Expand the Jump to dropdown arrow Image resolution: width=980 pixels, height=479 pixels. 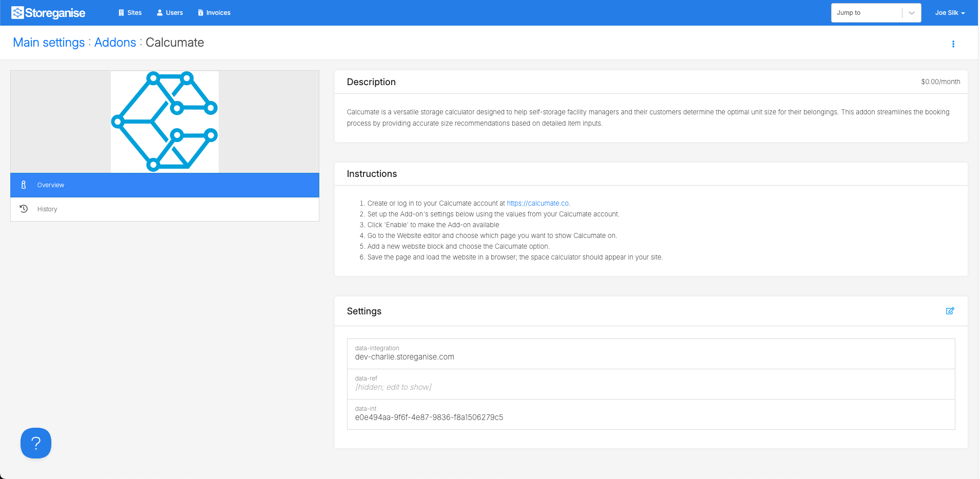click(912, 13)
